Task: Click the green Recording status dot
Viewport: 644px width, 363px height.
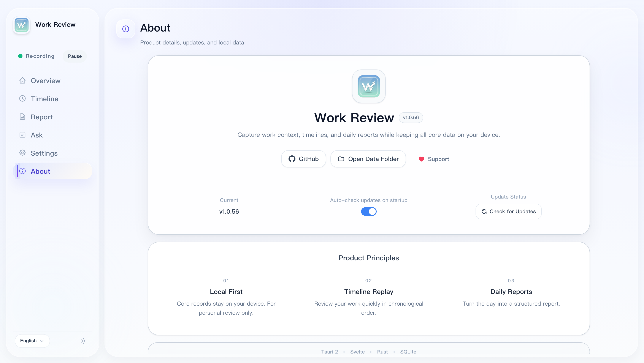Action: point(20,56)
